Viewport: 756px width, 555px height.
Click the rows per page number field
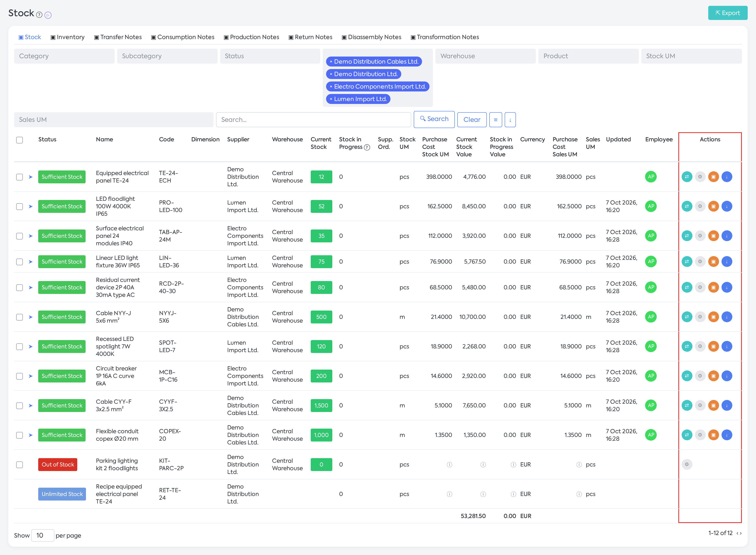43,535
